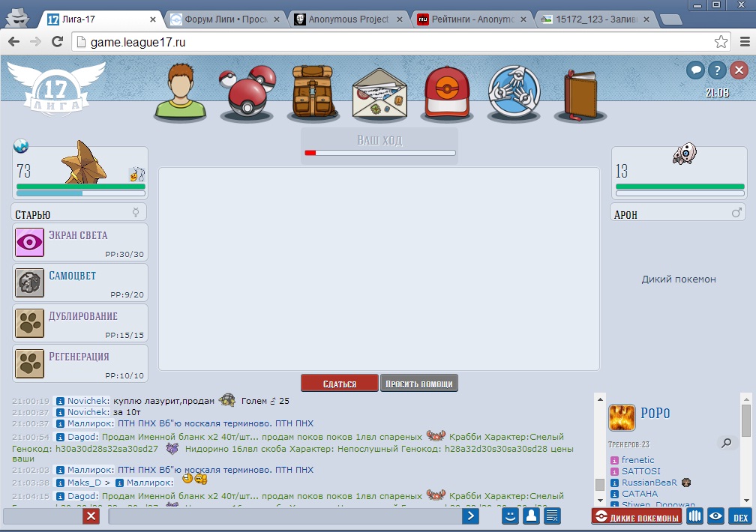Click the Starmie sprite of Старью
The height and width of the screenshot is (532, 756).
tap(85, 163)
